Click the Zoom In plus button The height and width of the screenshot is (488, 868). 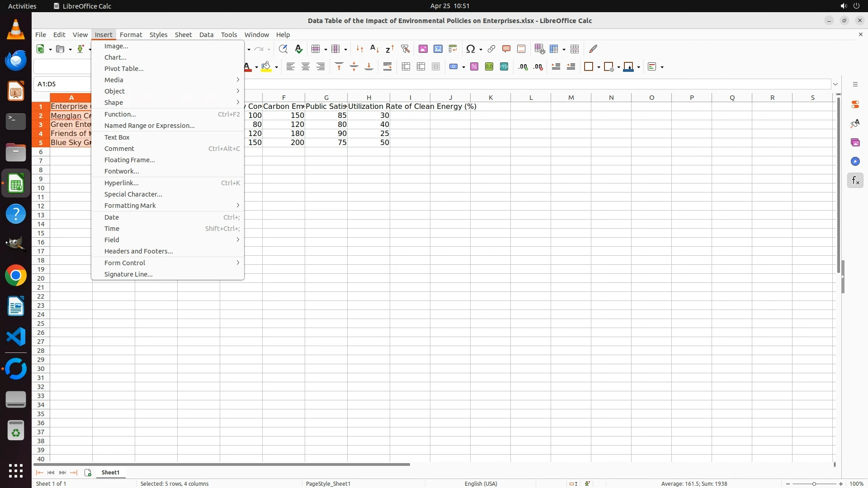841,484
